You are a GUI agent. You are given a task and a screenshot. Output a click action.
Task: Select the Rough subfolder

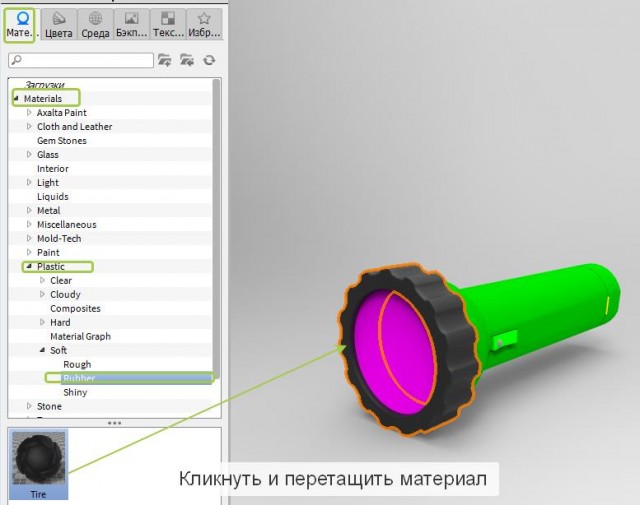pos(77,364)
